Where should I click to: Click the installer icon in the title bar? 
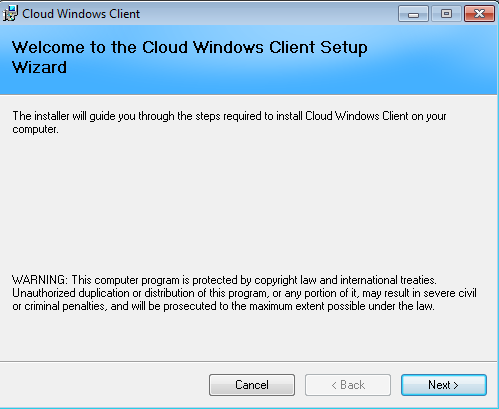tap(10, 14)
